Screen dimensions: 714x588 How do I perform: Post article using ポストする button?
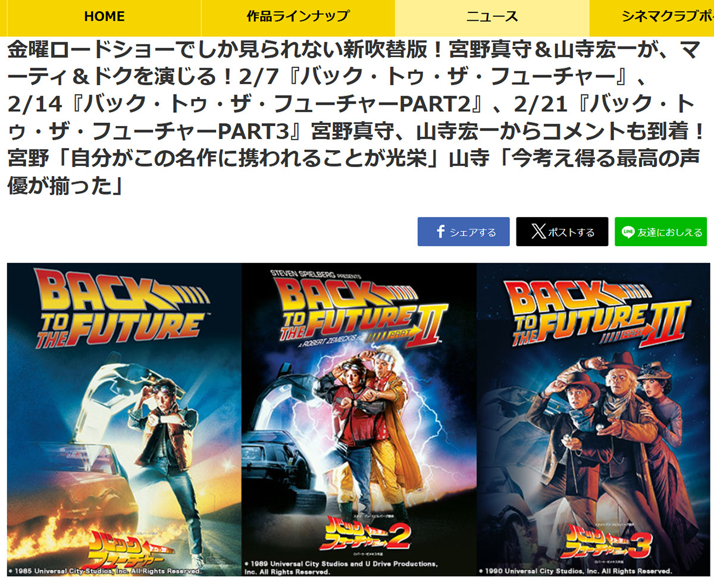562,232
